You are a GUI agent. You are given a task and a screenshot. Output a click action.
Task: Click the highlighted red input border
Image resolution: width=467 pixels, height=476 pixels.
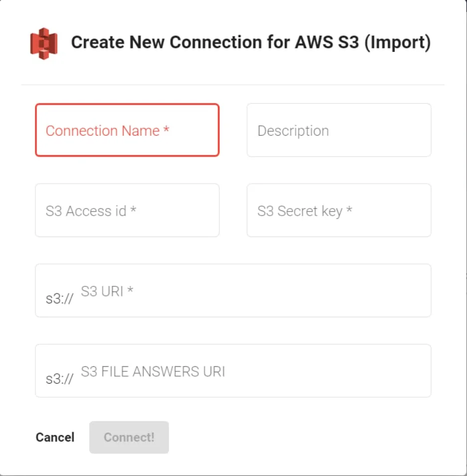coord(127,104)
